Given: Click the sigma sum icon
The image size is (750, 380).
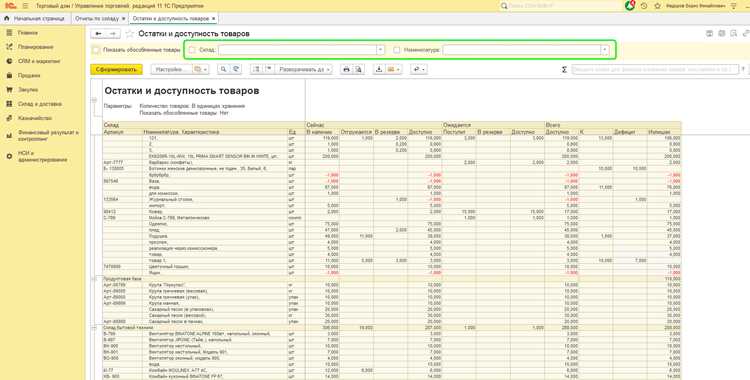Looking at the screenshot, I should point(564,69).
